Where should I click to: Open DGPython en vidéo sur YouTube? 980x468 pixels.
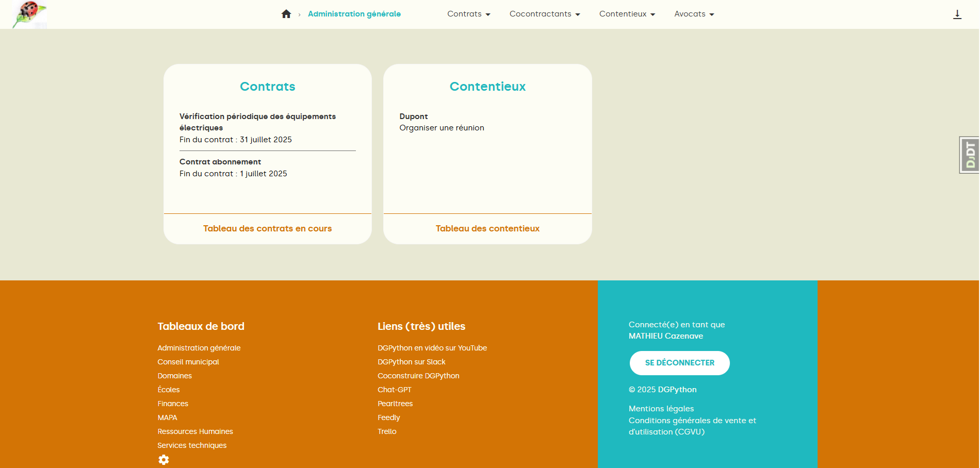[432, 348]
